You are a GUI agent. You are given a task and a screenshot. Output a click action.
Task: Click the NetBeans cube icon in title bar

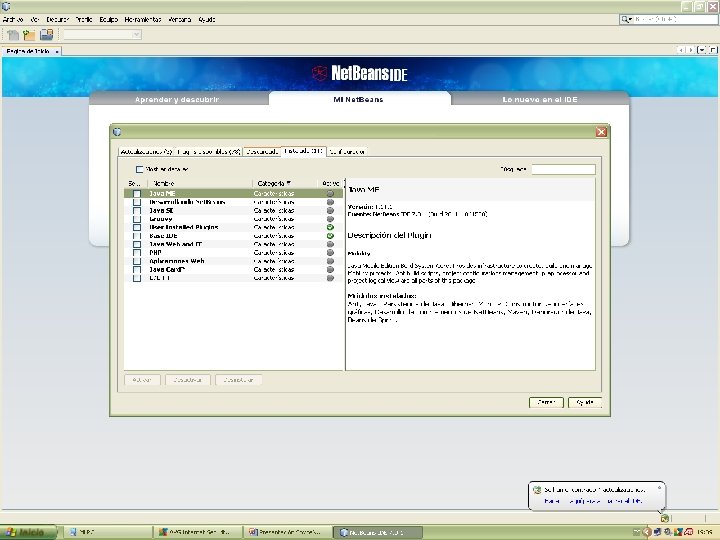[6, 6]
